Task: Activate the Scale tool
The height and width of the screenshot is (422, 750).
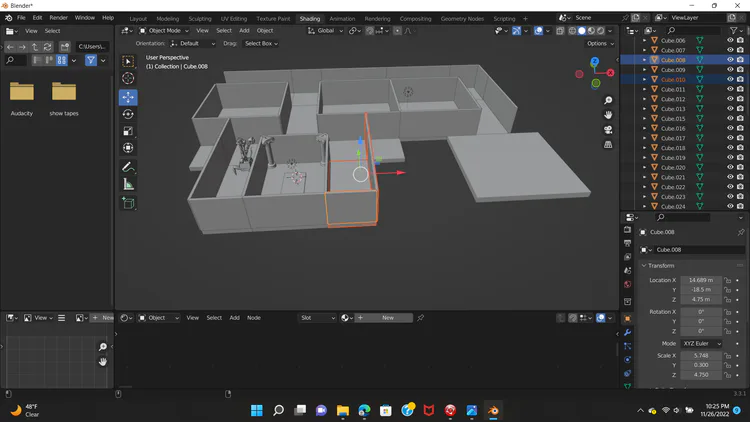Action: click(128, 131)
